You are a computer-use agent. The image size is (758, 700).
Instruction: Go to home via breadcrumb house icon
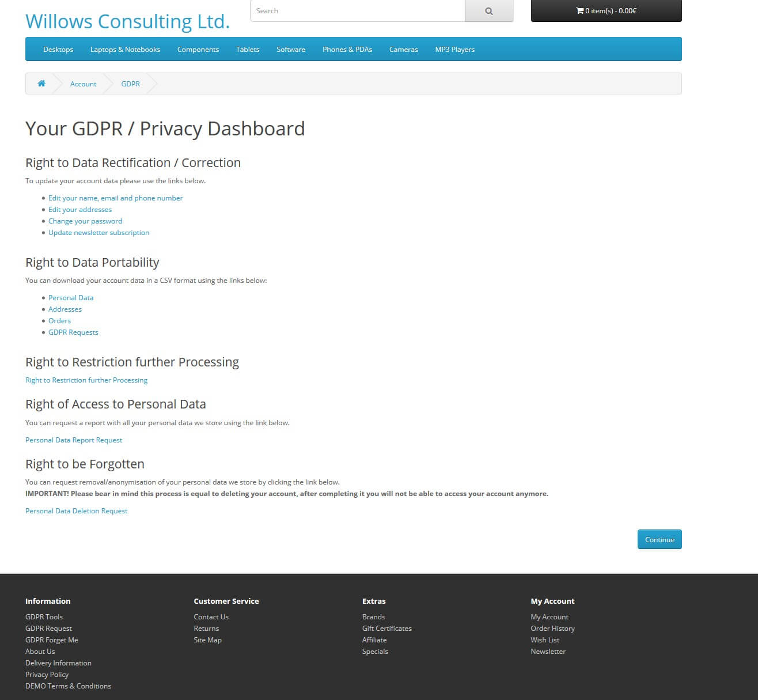tap(41, 84)
